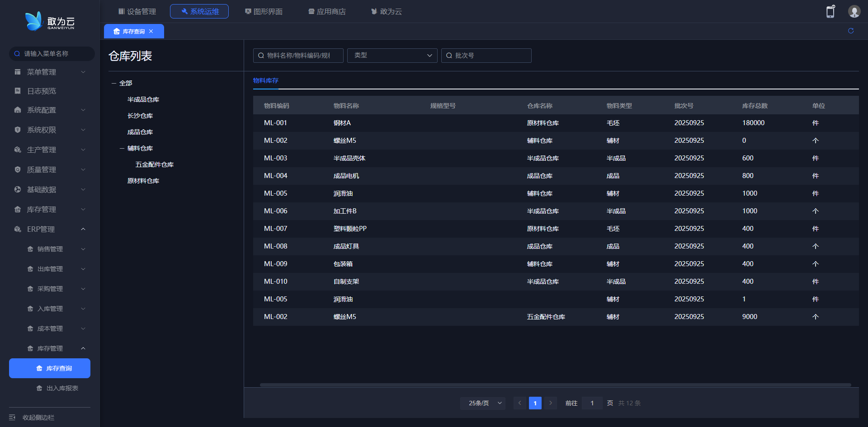Click the 敢为云 butterfly logo

click(34, 21)
